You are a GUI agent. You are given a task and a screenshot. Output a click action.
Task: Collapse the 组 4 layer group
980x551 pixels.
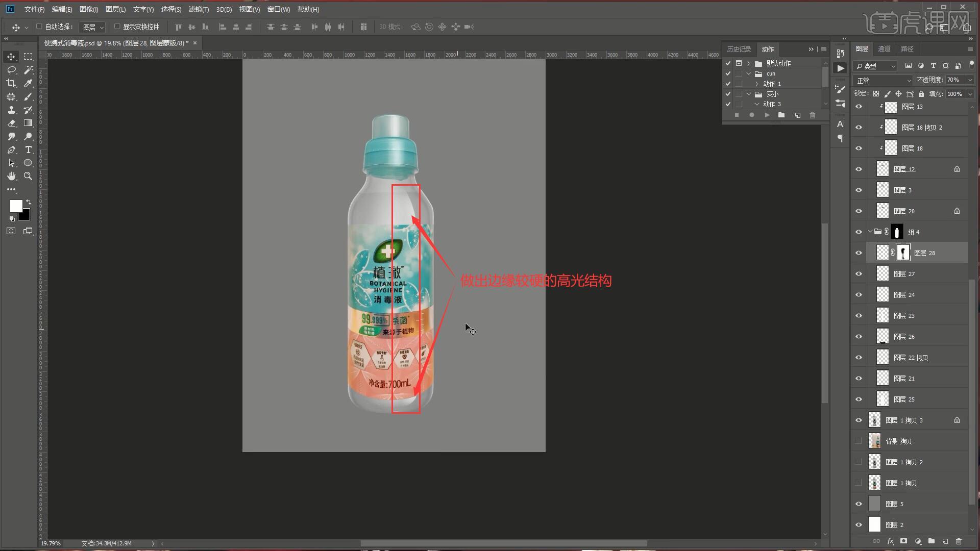click(x=870, y=232)
